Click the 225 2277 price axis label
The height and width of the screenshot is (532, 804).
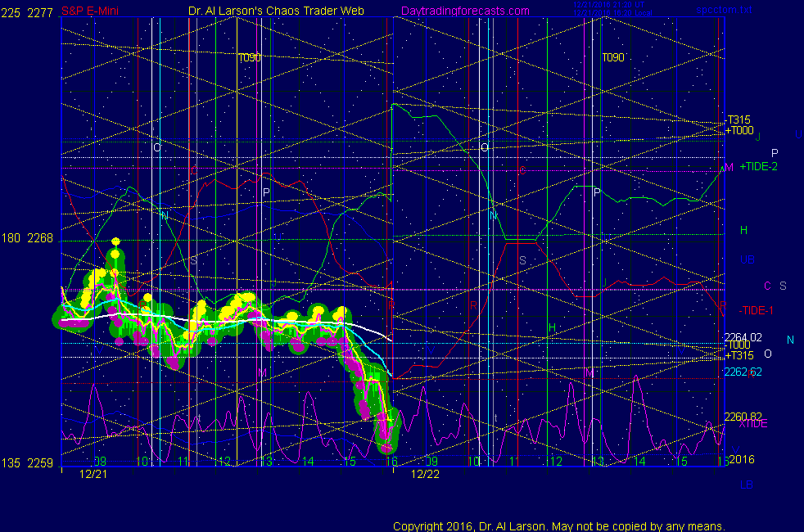(27, 13)
